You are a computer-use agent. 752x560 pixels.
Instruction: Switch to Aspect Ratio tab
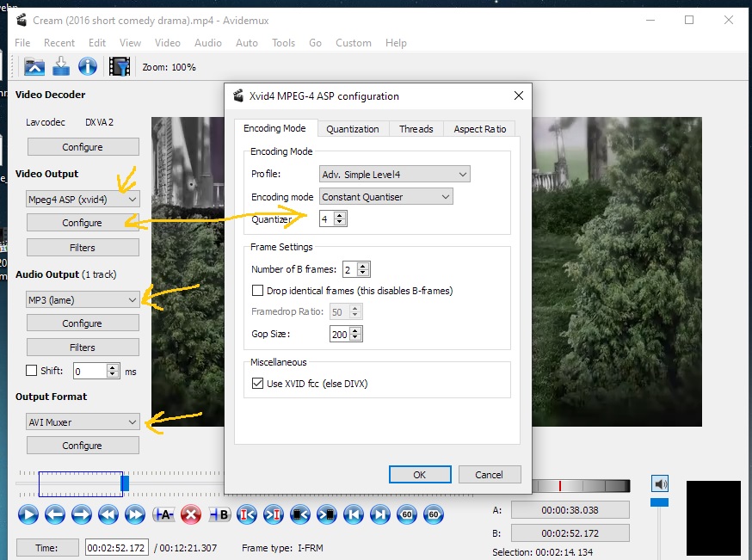point(479,129)
